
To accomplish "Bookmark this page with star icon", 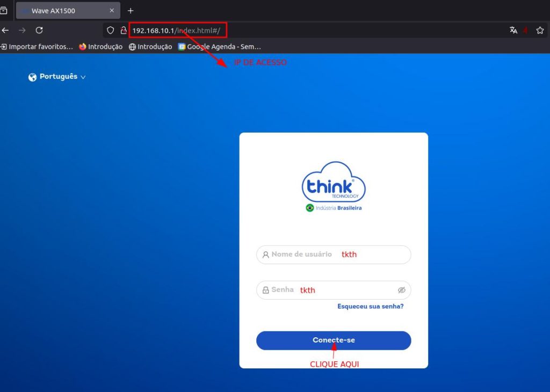I will tap(540, 31).
